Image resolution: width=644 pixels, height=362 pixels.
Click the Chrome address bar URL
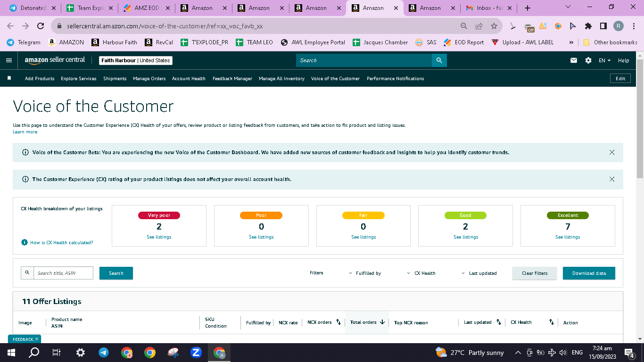(165, 26)
